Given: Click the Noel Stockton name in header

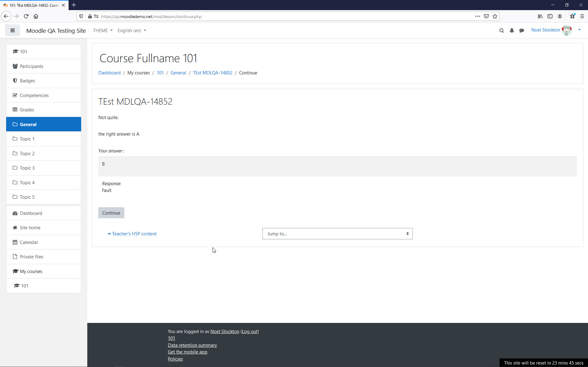Looking at the screenshot, I should (545, 30).
